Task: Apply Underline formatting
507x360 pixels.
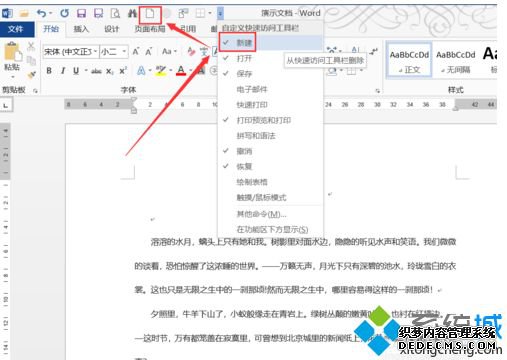Action: coord(76,71)
